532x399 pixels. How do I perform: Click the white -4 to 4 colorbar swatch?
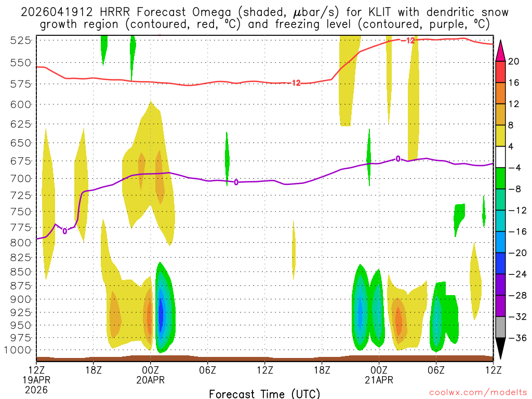[500, 157]
